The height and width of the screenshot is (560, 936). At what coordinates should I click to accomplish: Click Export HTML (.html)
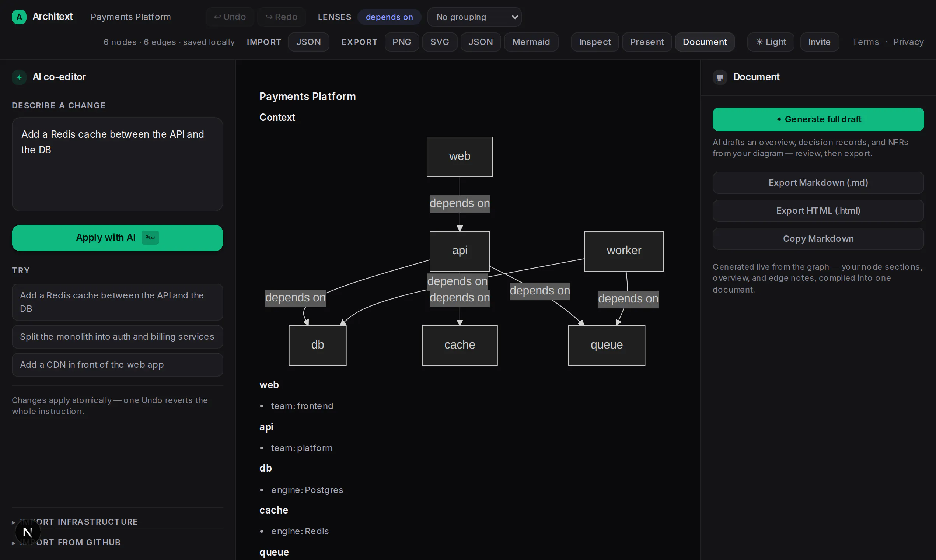click(x=818, y=211)
